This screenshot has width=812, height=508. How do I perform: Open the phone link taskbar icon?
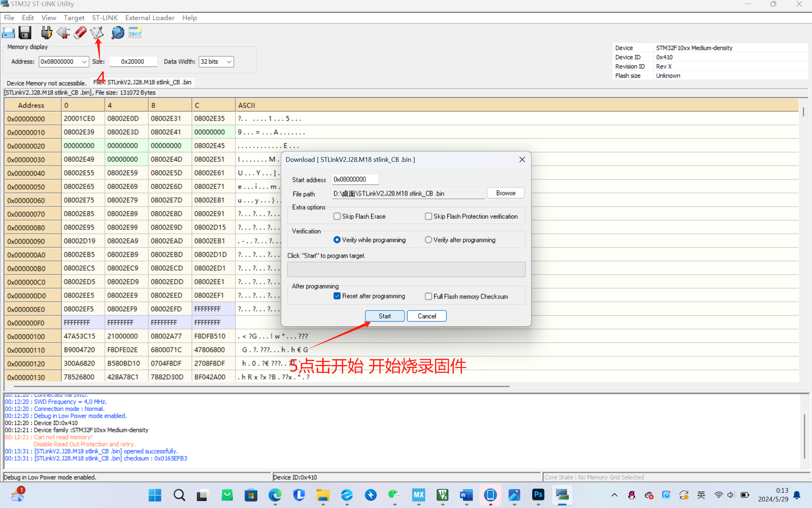[490, 495]
